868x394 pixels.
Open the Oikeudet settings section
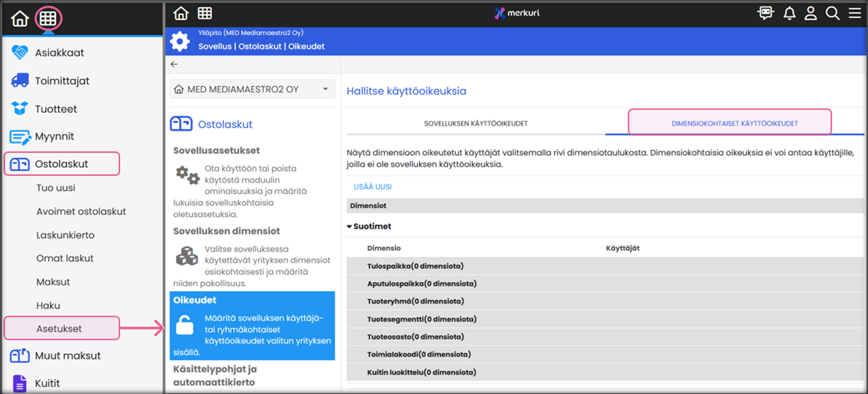pos(252,325)
